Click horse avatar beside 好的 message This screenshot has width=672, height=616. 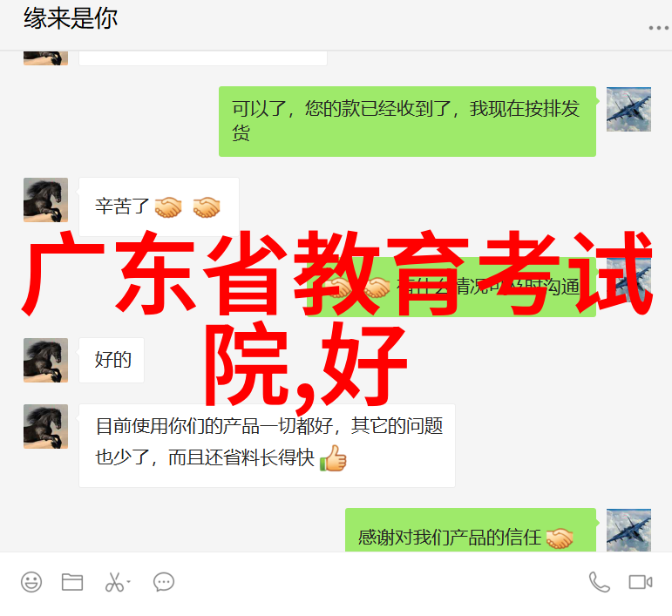[45, 360]
